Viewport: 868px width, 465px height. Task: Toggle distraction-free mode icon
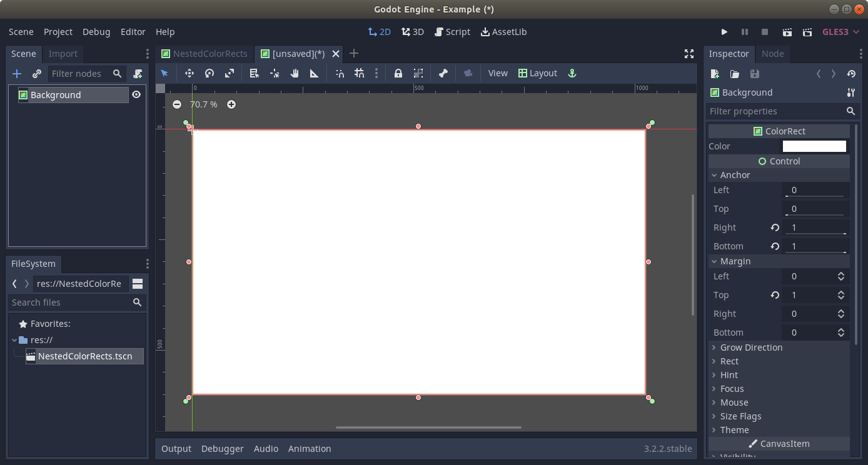click(x=689, y=54)
